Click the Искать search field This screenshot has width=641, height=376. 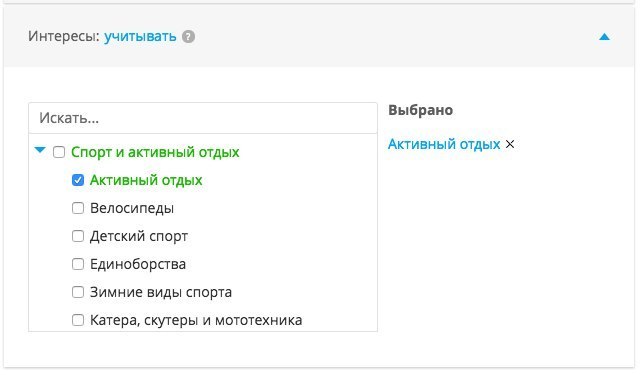pyautogui.click(x=203, y=118)
